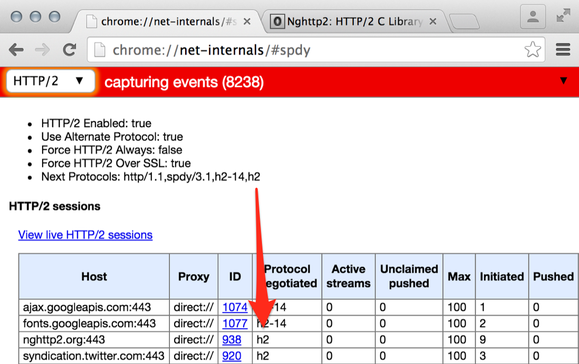Open a new tab
579x364 pixels.
(465, 22)
